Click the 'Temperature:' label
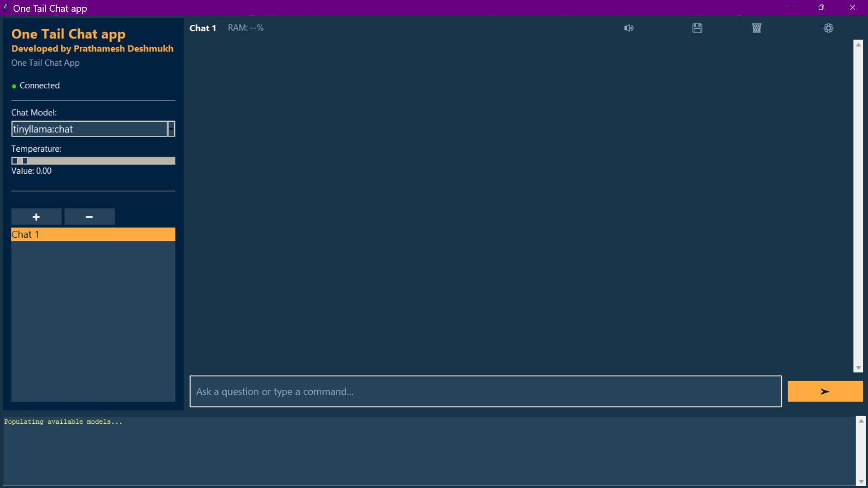Image resolution: width=868 pixels, height=488 pixels. (x=36, y=149)
